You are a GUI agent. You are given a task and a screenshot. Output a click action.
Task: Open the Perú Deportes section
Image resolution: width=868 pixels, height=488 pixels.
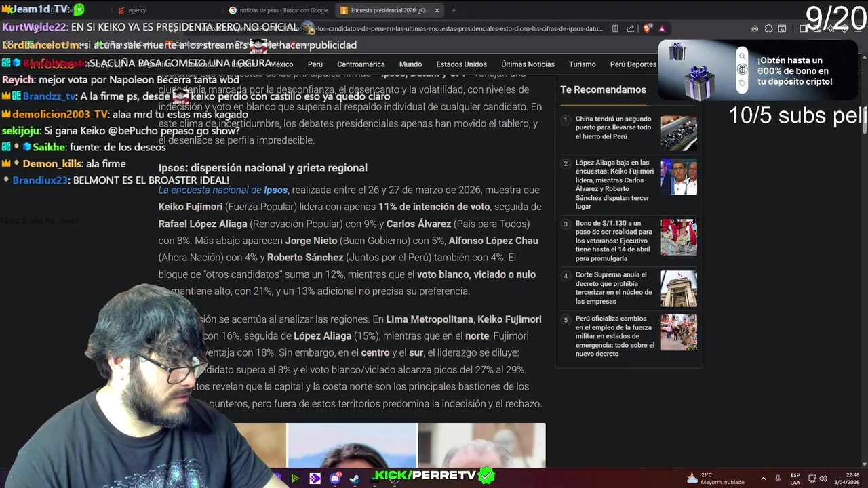point(633,64)
